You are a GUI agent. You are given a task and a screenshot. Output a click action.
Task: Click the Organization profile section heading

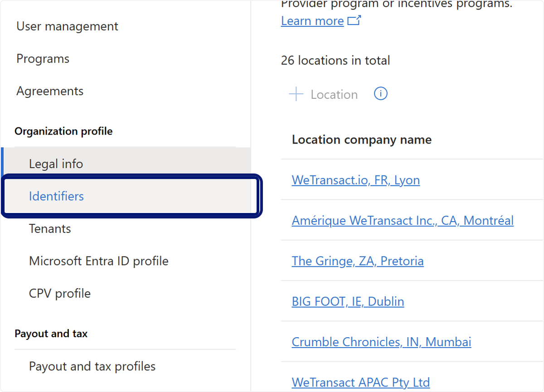[63, 131]
